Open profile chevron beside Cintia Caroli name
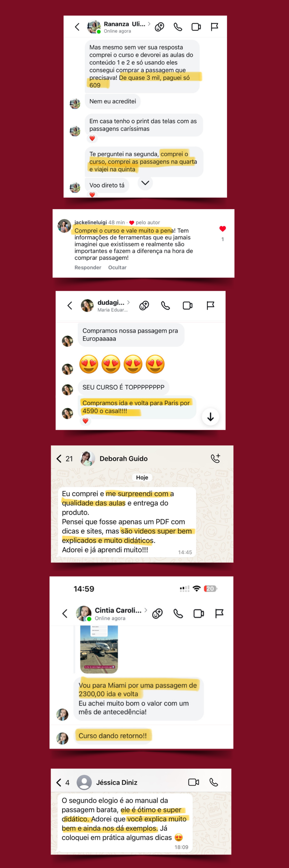Viewport: 289px width, 868px height. [x=146, y=610]
